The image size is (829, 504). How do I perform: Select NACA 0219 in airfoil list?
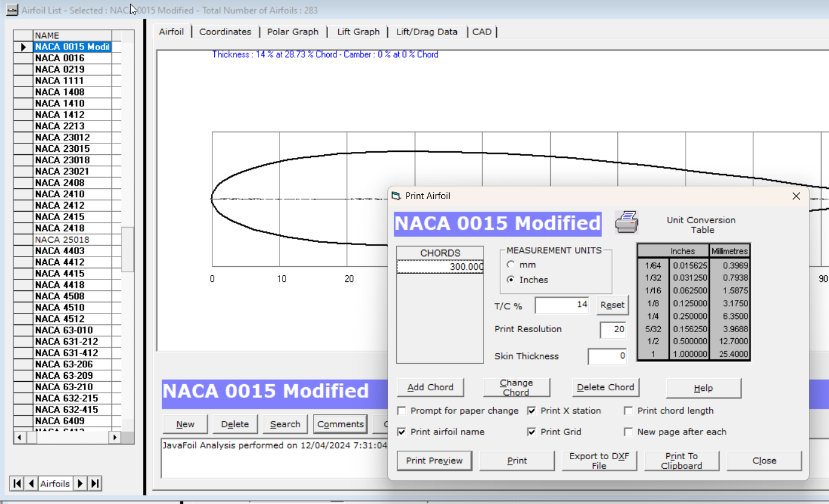click(72, 70)
